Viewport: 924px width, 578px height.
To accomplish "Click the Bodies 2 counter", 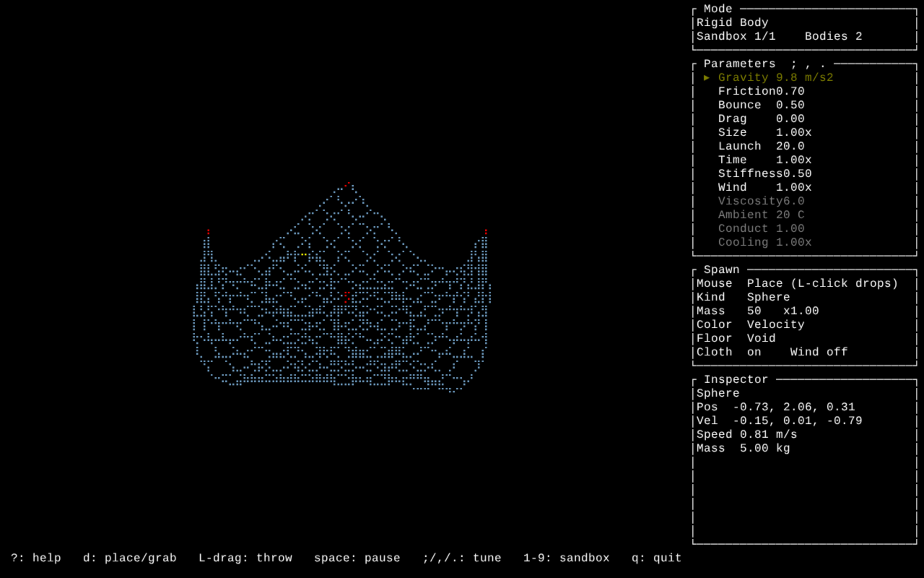I will [x=833, y=37].
